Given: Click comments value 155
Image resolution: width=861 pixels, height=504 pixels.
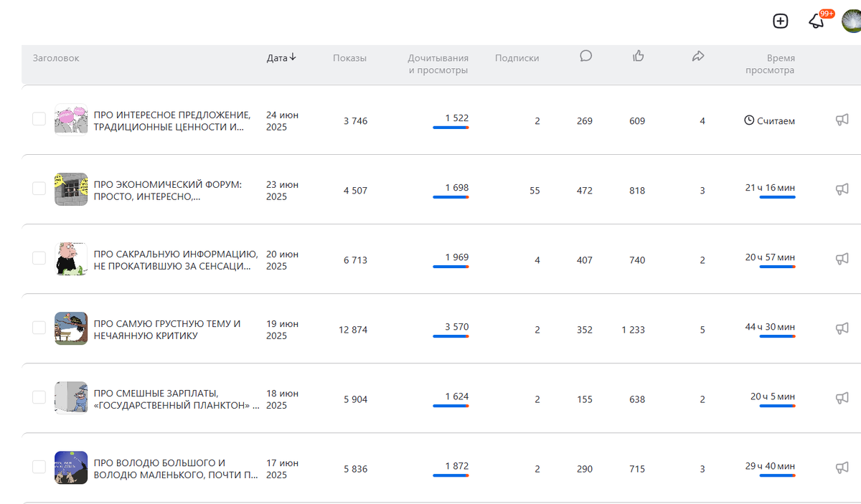Looking at the screenshot, I should pyautogui.click(x=585, y=399).
